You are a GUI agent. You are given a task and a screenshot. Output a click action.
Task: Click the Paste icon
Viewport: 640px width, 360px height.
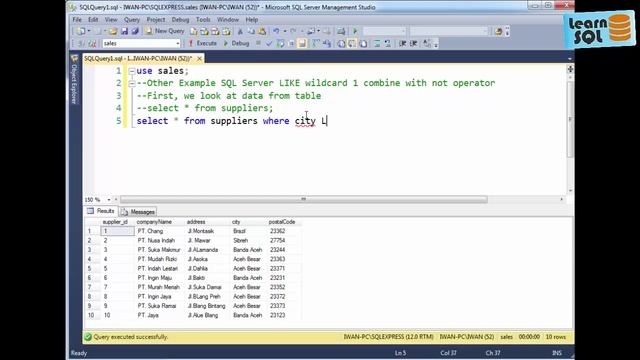(262, 31)
